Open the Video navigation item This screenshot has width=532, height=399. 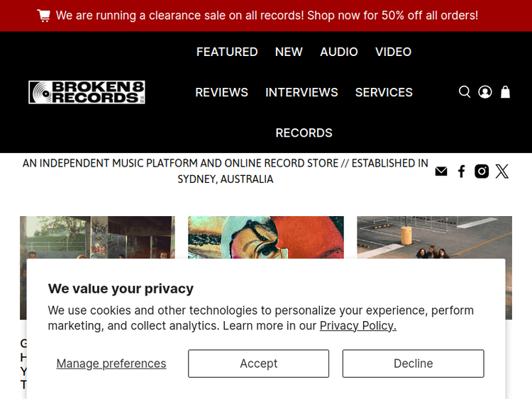click(x=393, y=52)
